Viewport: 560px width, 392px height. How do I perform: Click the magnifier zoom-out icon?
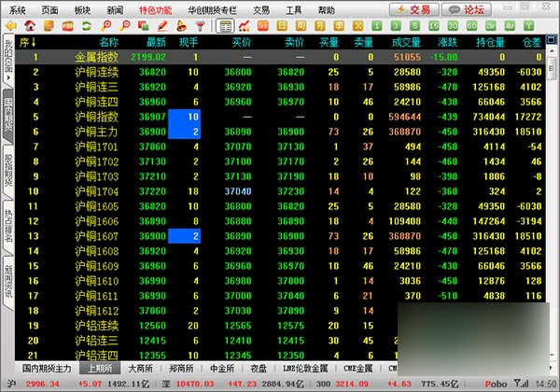125,26
